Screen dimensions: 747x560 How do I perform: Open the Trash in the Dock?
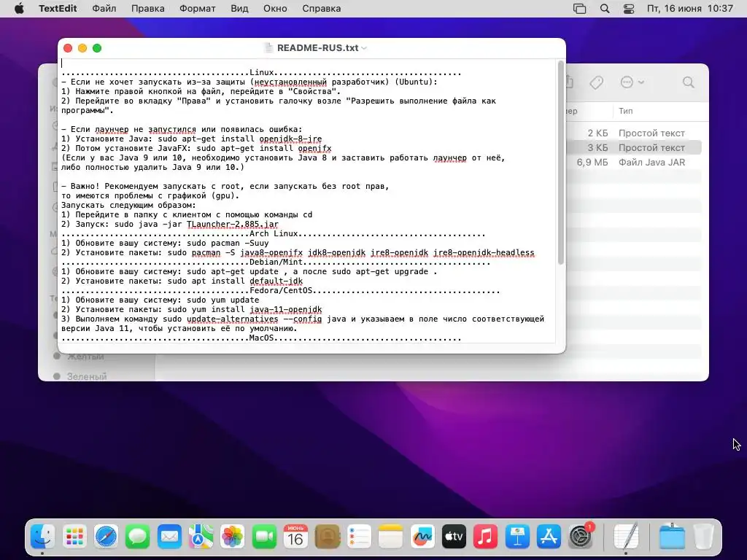(704, 536)
